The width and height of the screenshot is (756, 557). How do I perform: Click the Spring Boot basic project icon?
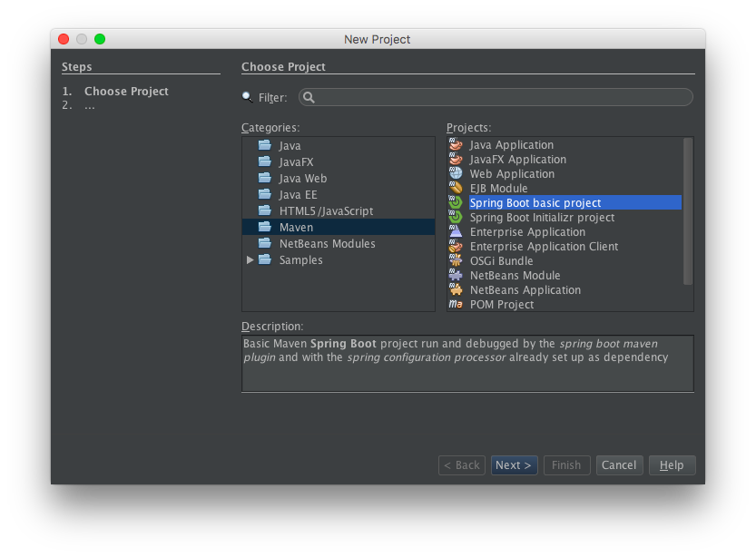456,202
